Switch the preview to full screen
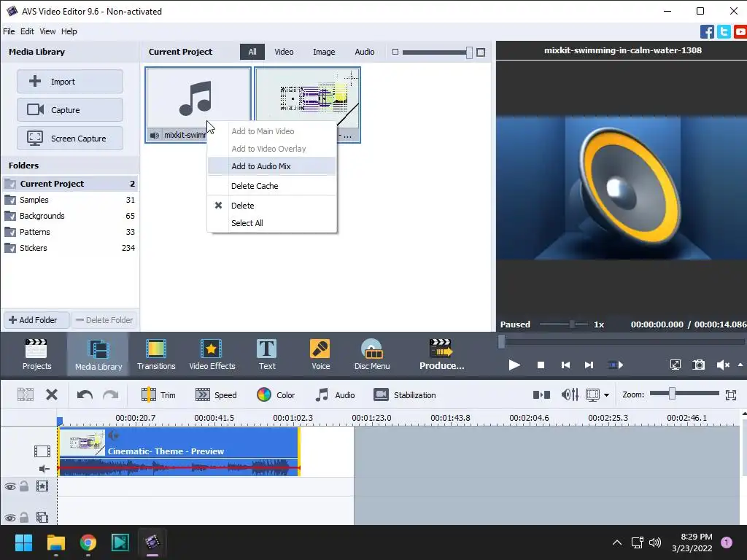The height and width of the screenshot is (560, 747). 675,365
